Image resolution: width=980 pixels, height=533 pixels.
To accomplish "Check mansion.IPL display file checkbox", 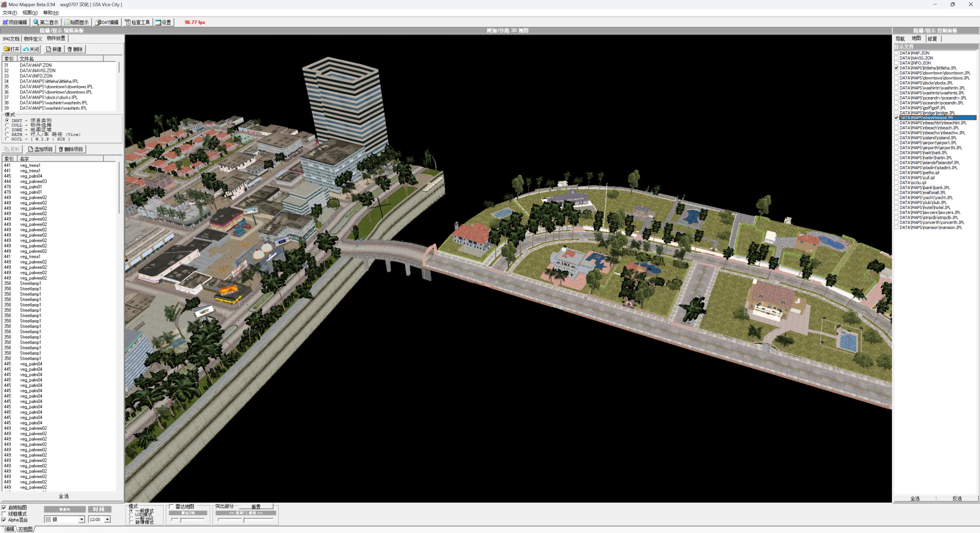I will tap(897, 227).
